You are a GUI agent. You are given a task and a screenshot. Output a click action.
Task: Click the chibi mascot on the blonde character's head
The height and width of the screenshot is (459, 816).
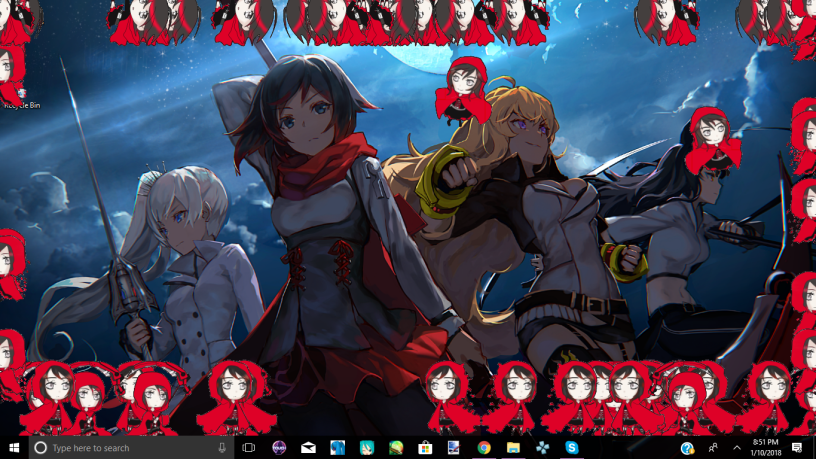463,91
